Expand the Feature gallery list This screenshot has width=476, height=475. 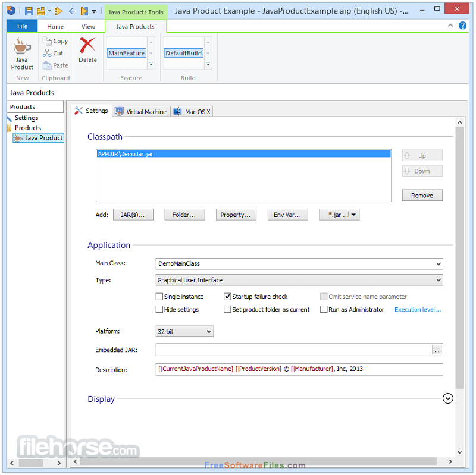coord(151,64)
